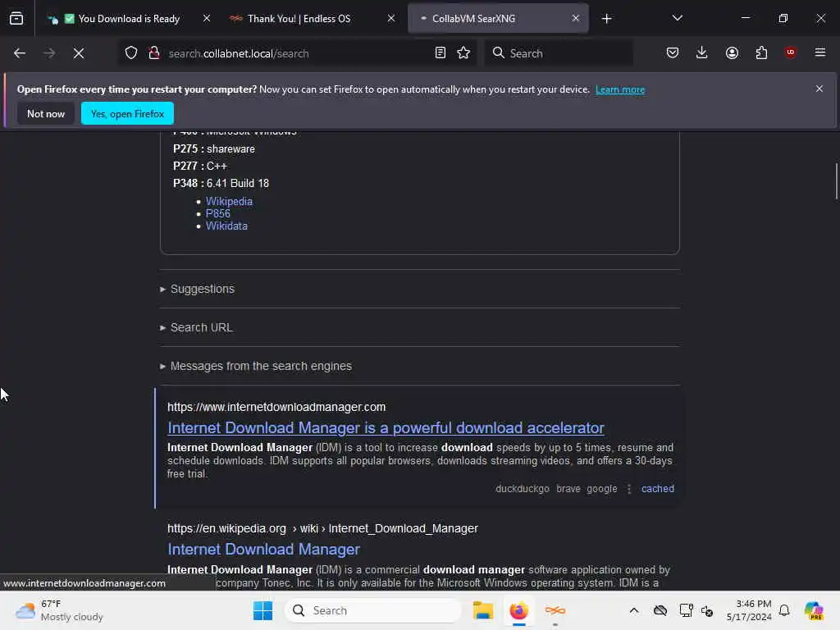Click the Not now button
This screenshot has height=630, width=840.
[46, 113]
